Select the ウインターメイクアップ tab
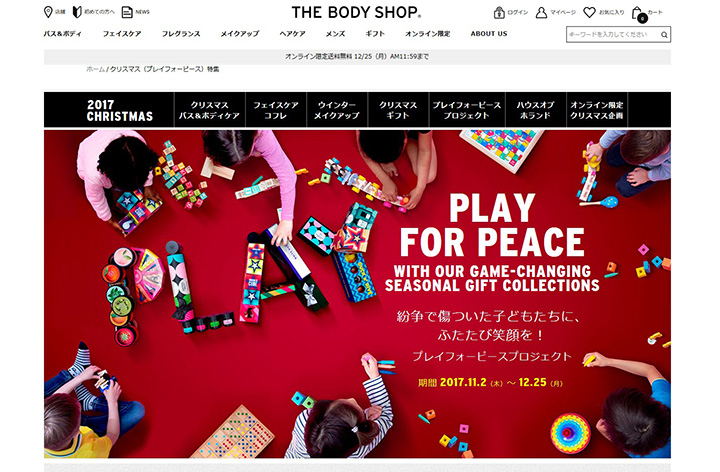The width and height of the screenshot is (720, 472). point(337,110)
